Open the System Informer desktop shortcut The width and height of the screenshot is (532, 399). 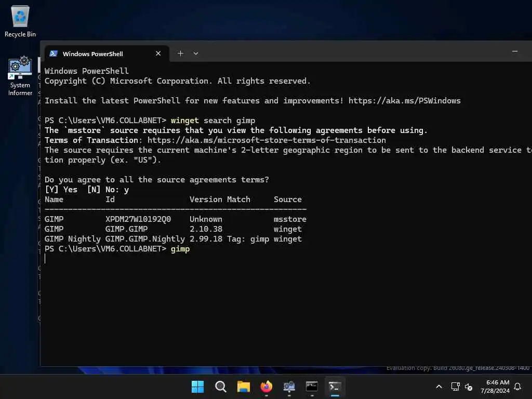20,76
